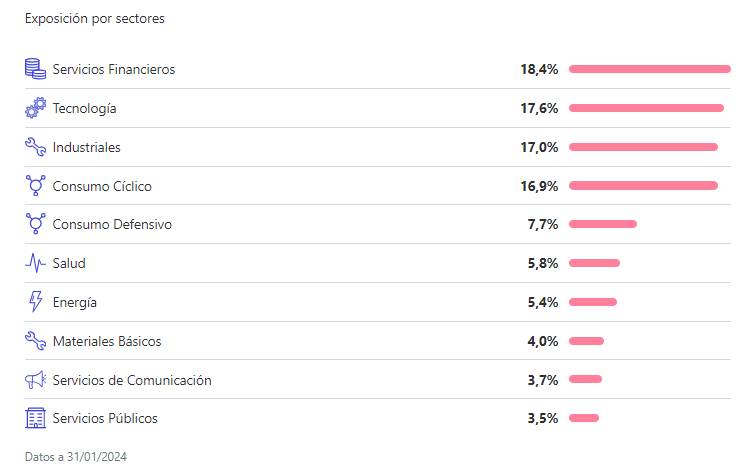Click the Salud heartbeat pulse icon

36,264
